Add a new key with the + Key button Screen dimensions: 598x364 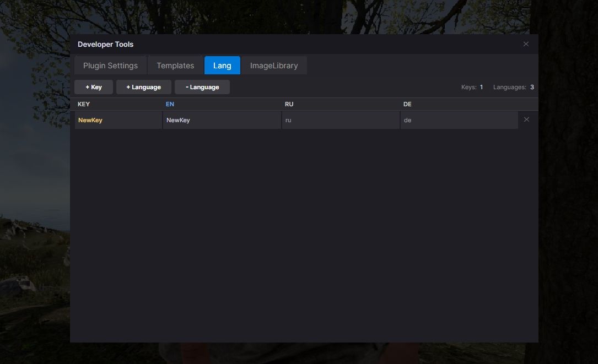(x=93, y=86)
